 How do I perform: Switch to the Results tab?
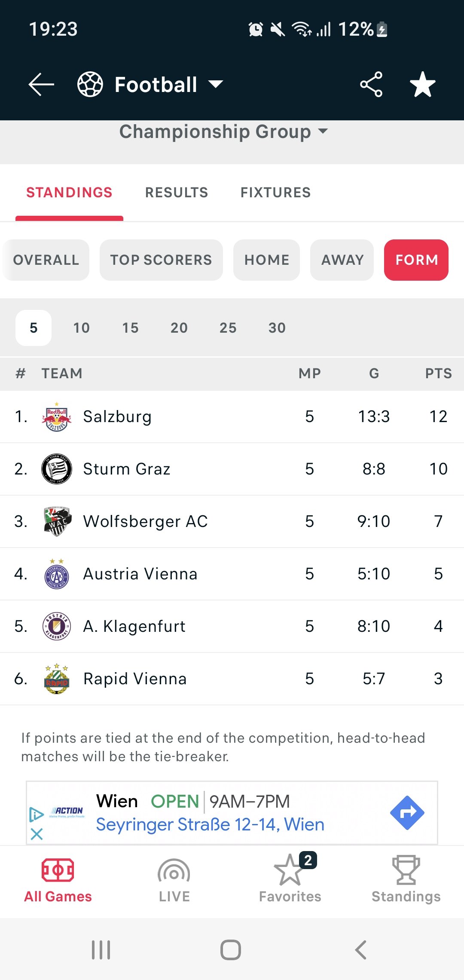click(177, 193)
